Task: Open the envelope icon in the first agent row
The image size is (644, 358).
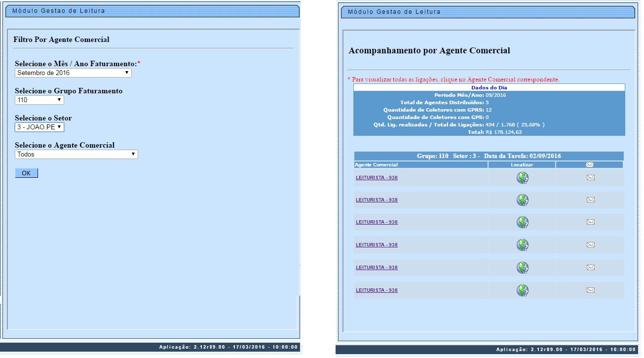Action: pos(591,177)
